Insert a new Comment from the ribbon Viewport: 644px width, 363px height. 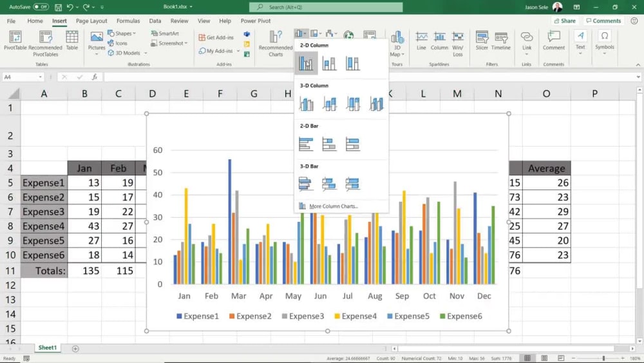[554, 41]
